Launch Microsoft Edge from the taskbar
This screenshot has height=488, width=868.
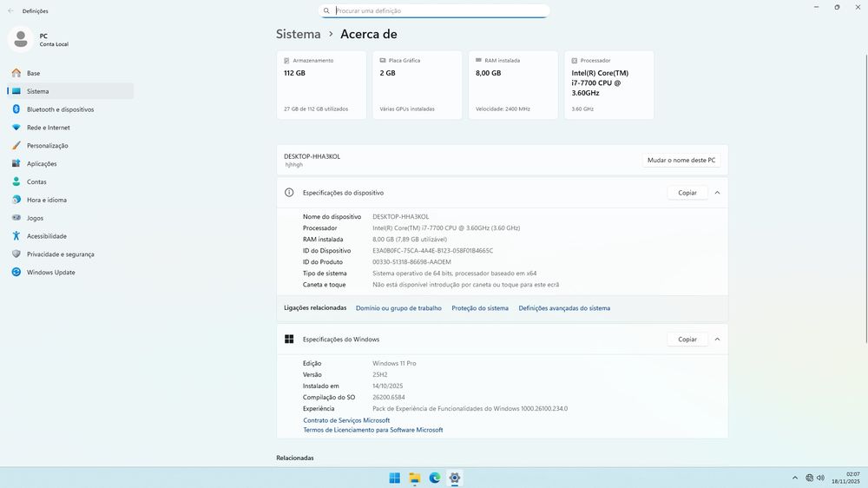(x=435, y=478)
